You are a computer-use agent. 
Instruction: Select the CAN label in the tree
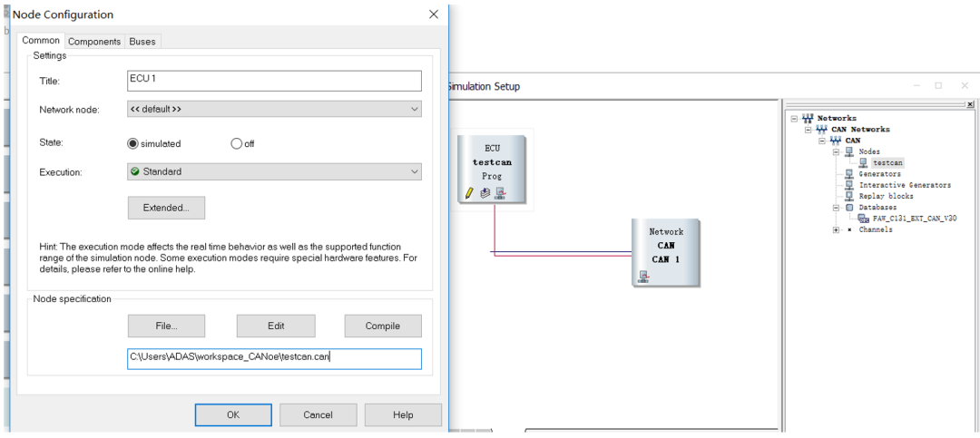[x=852, y=141]
